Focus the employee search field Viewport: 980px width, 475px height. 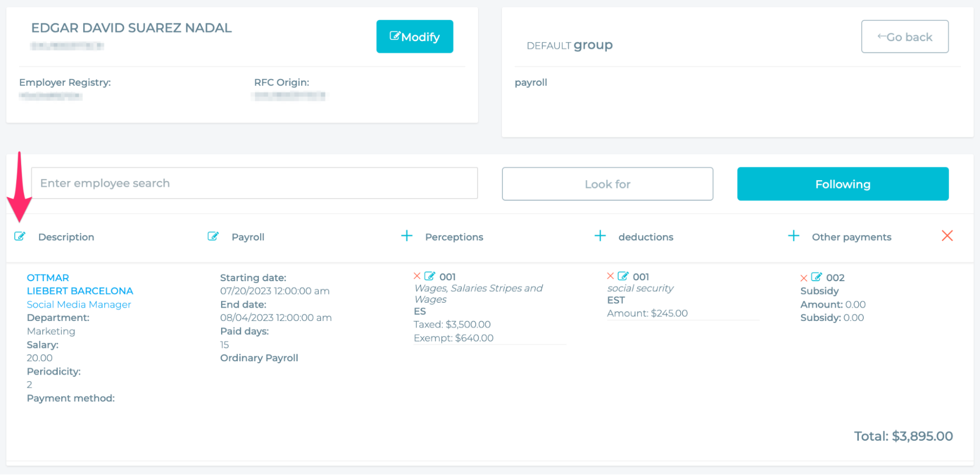point(254,183)
